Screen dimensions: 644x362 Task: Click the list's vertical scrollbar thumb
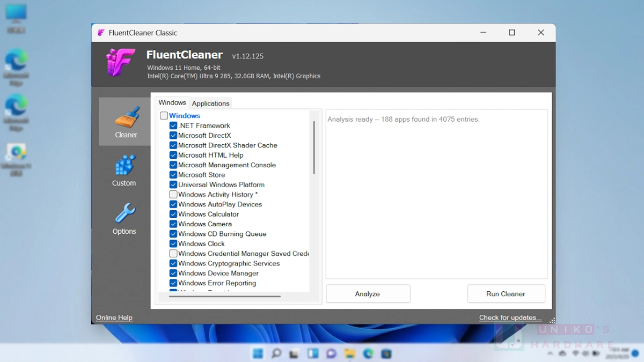[314, 147]
